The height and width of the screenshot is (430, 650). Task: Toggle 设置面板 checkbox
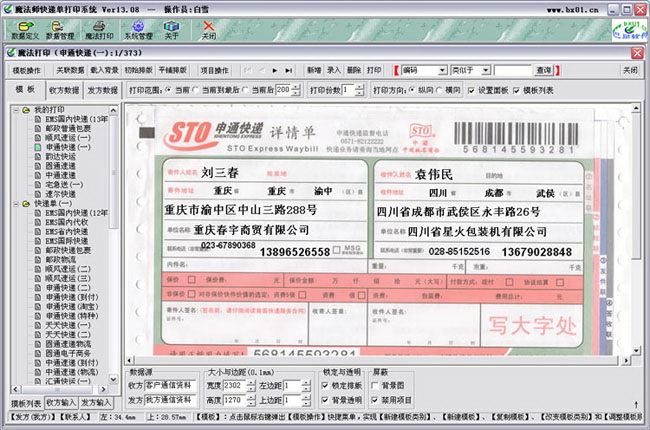[x=471, y=90]
